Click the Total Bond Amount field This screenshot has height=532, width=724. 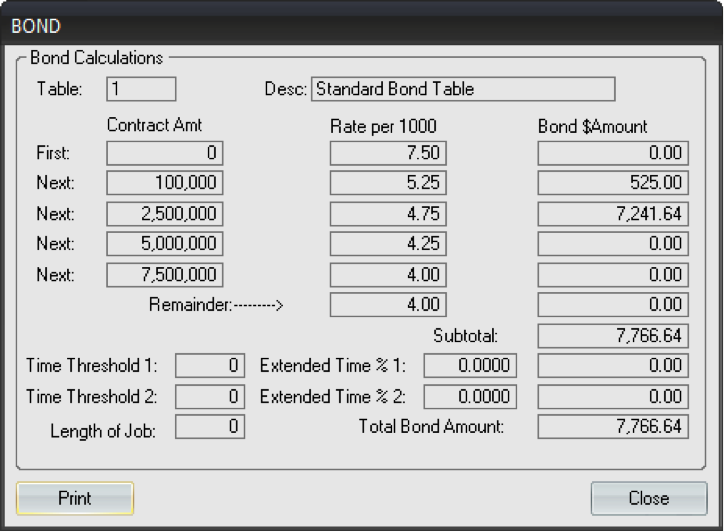coord(613,427)
